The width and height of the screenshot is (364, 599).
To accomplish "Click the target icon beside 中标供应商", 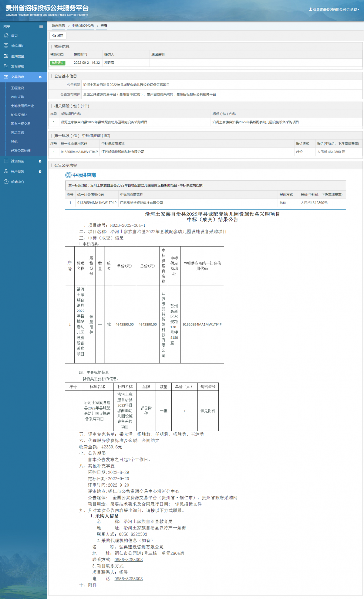I will pyautogui.click(x=68, y=175).
